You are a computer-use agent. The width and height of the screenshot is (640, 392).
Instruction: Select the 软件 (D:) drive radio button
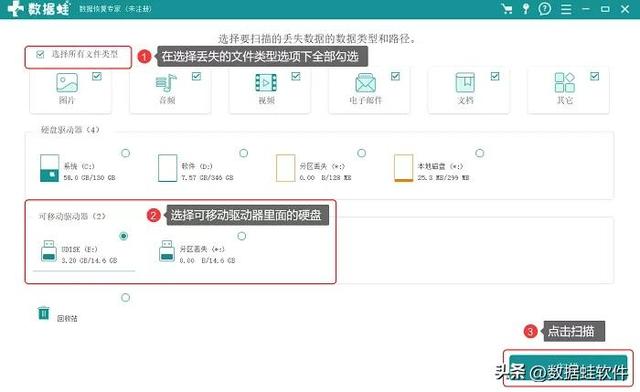pos(244,153)
